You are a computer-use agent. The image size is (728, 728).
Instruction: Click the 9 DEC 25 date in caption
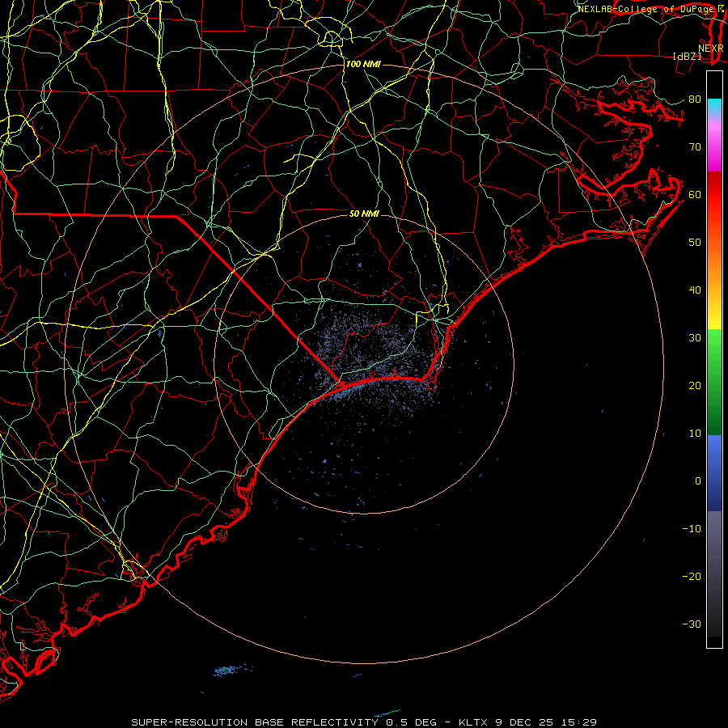tap(526, 722)
